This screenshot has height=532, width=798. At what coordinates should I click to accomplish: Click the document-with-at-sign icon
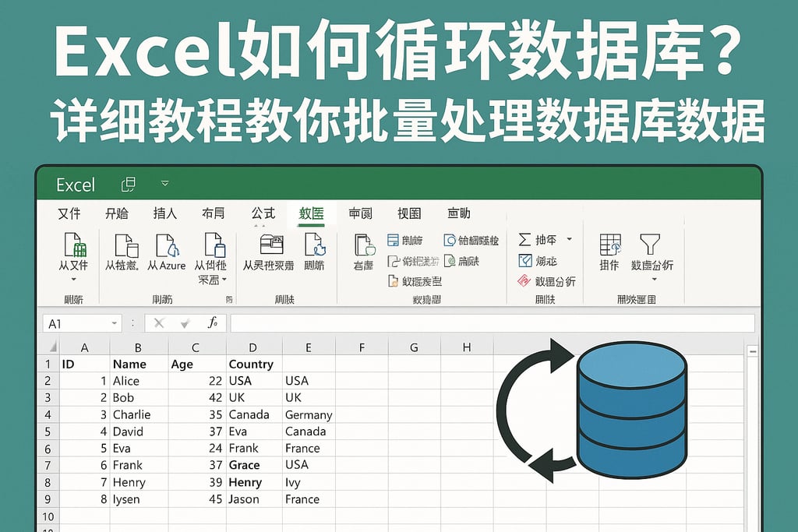click(x=450, y=261)
